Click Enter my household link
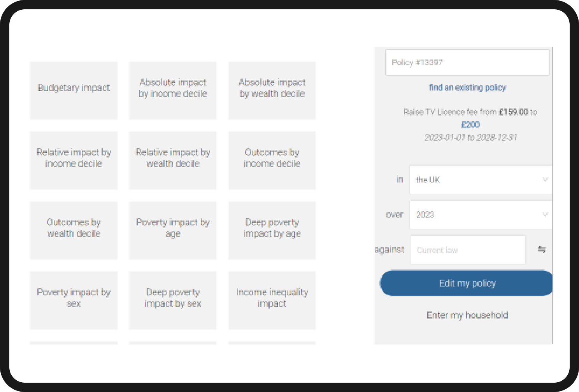 point(467,315)
